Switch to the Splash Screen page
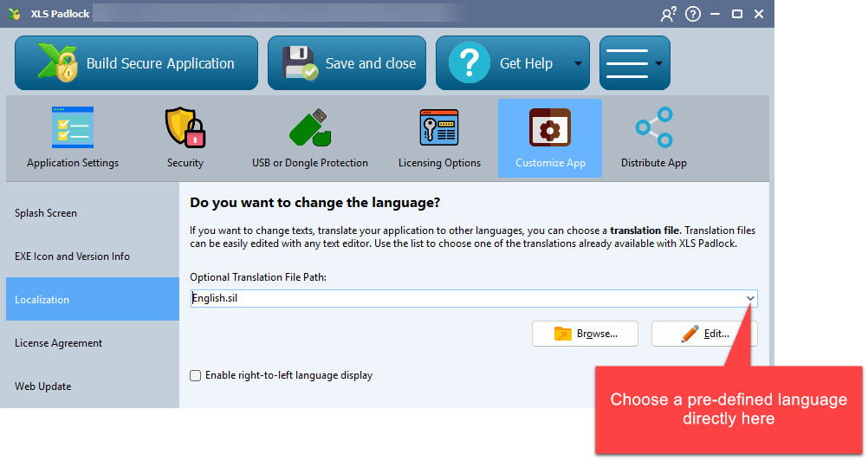868x461 pixels. tap(46, 213)
